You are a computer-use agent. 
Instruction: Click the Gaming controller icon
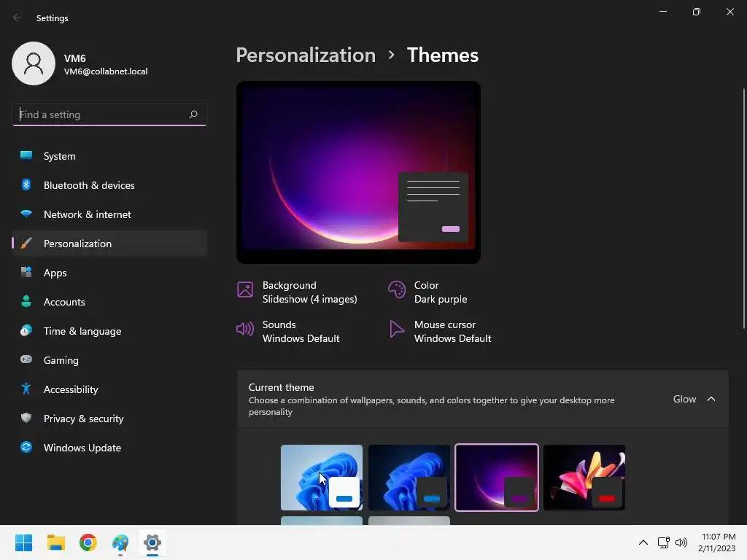pyautogui.click(x=26, y=359)
